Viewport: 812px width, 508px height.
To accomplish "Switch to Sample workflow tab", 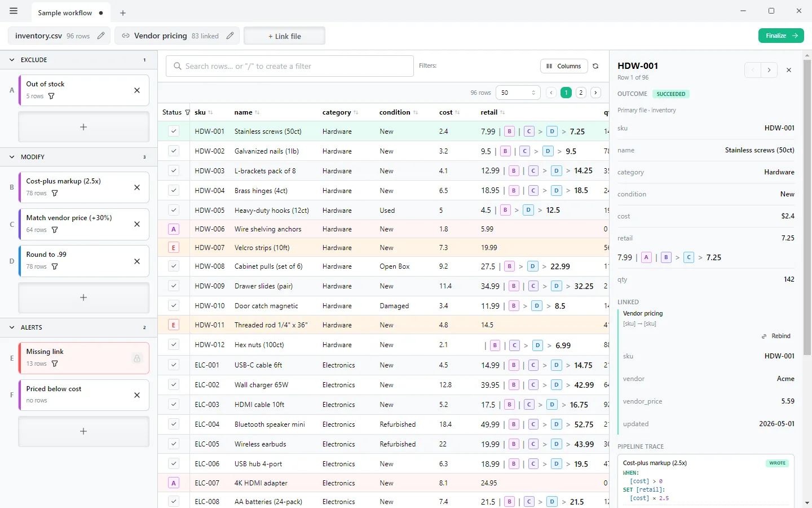I will click(70, 12).
